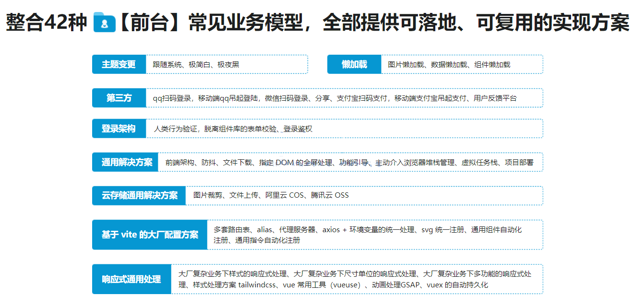
Task: Select the 懒加载 blue label
Action: pos(354,64)
